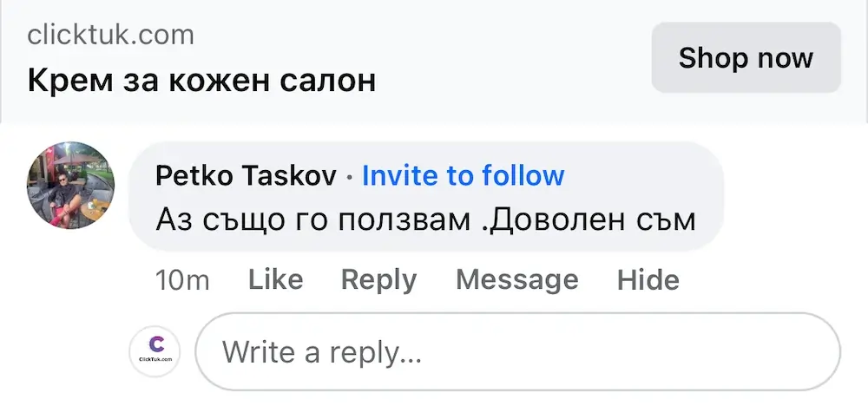The width and height of the screenshot is (868, 406).
Task: Open Petko Taskov's name link
Action: click(246, 176)
